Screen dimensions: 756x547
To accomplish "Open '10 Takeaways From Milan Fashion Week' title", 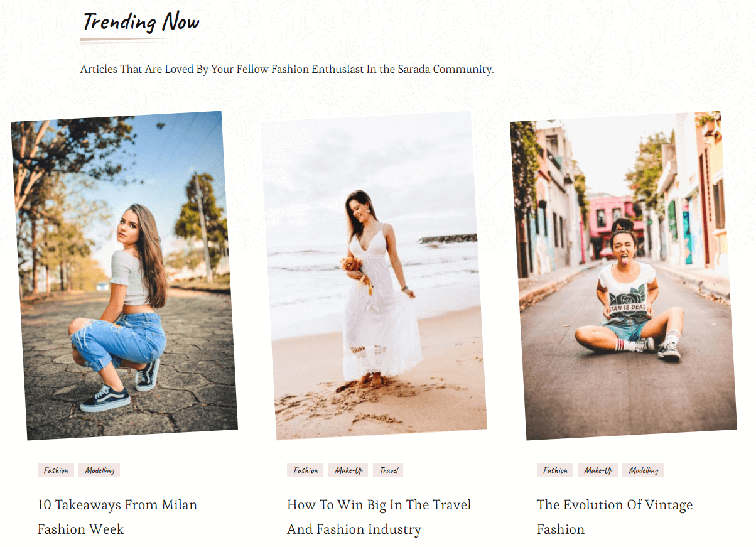I will (117, 517).
